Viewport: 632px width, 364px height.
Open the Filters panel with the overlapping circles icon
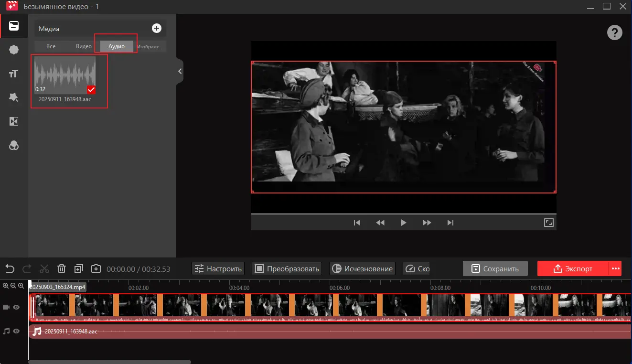(x=14, y=146)
